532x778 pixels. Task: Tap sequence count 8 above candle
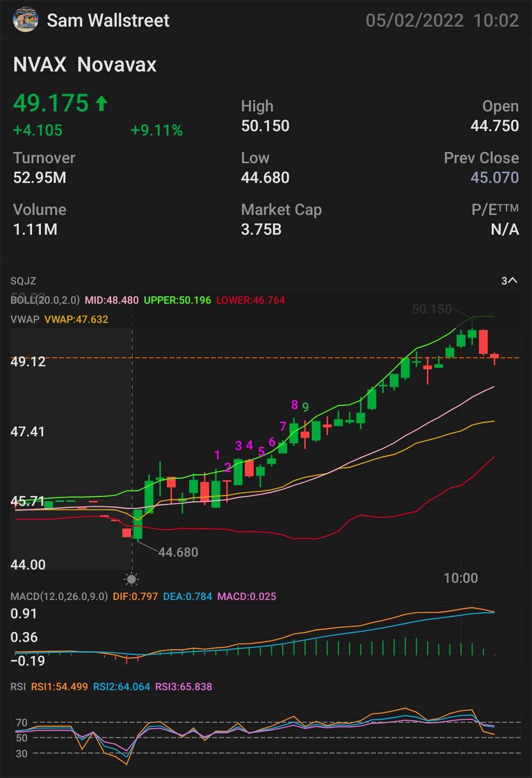pyautogui.click(x=295, y=405)
